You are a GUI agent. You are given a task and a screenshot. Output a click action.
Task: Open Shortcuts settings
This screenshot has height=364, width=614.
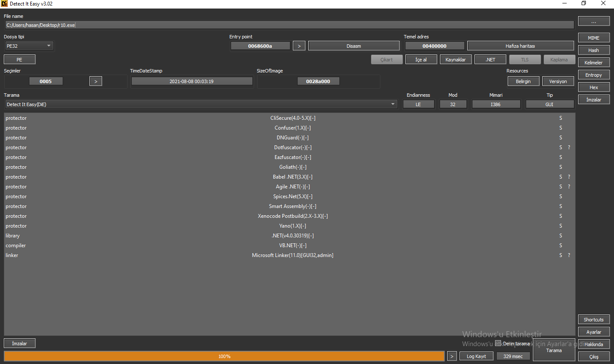point(594,320)
